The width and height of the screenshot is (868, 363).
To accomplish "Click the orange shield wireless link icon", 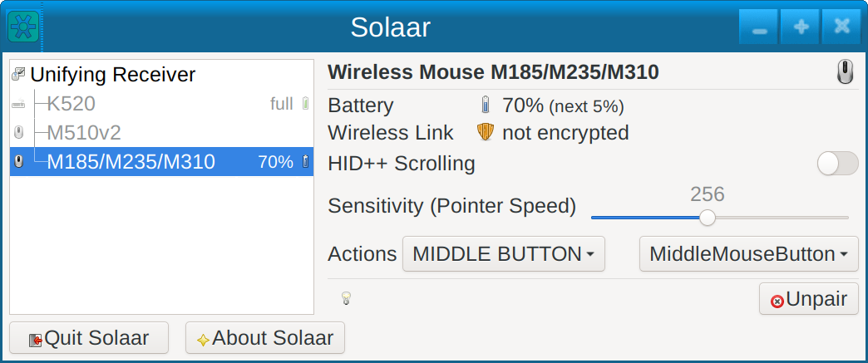I will pyautogui.click(x=486, y=133).
